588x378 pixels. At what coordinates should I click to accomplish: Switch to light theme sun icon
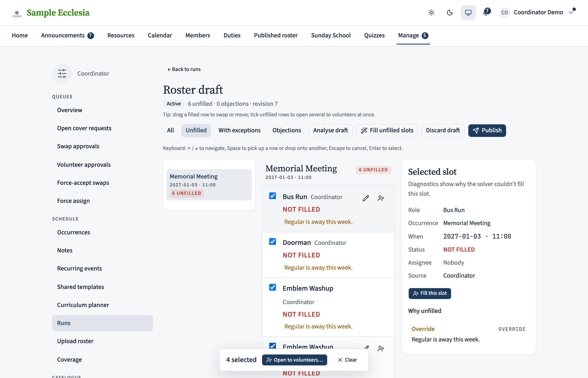tap(431, 13)
